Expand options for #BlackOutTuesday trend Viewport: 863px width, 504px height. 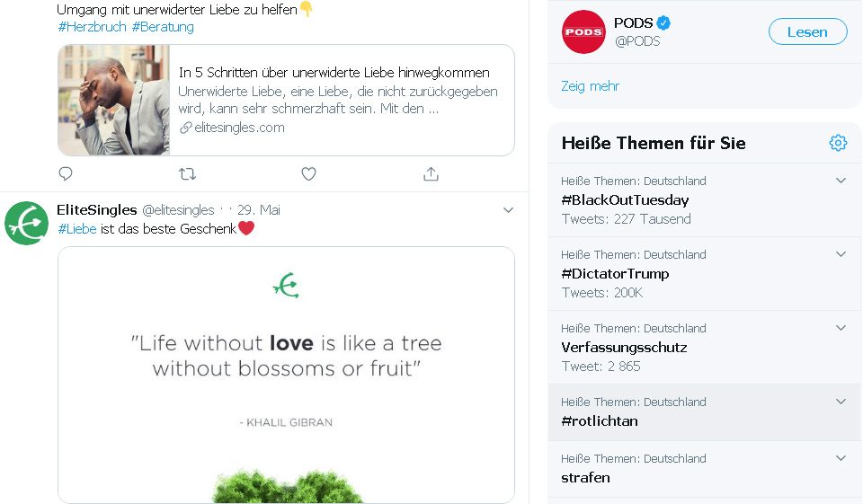pyautogui.click(x=841, y=181)
